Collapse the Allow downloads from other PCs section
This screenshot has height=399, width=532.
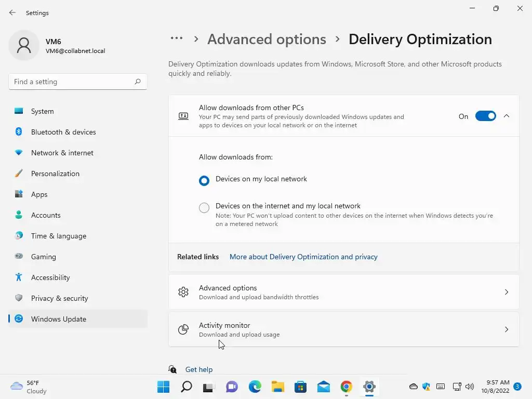pyautogui.click(x=507, y=116)
